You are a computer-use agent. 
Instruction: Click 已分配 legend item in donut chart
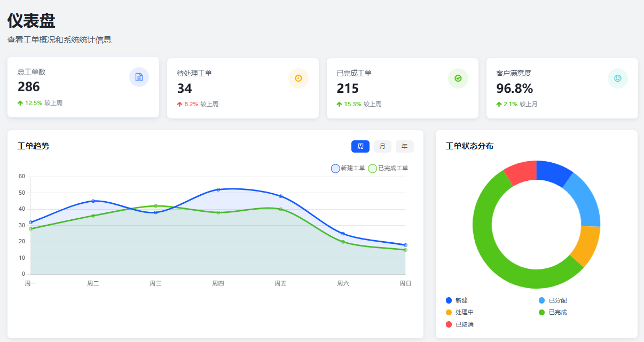point(553,300)
